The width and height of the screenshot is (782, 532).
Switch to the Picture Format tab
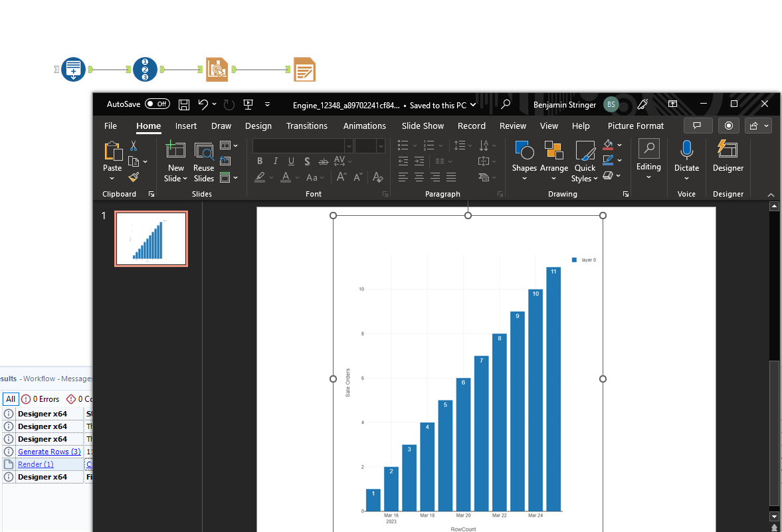pos(635,126)
